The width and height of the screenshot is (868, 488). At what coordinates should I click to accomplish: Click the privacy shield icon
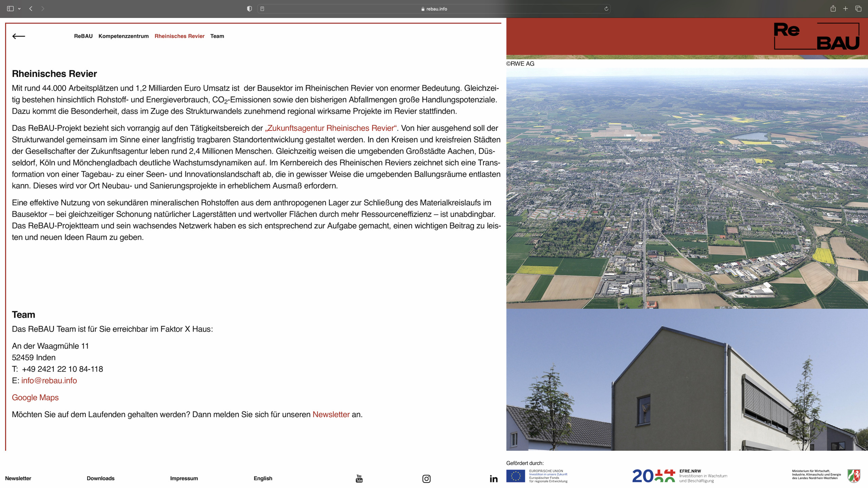pyautogui.click(x=249, y=9)
